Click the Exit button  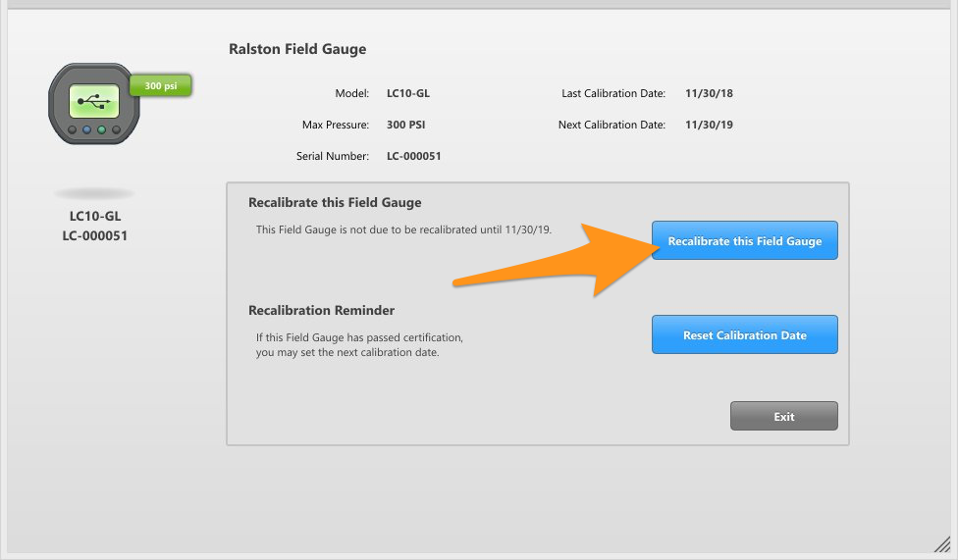[x=784, y=416]
